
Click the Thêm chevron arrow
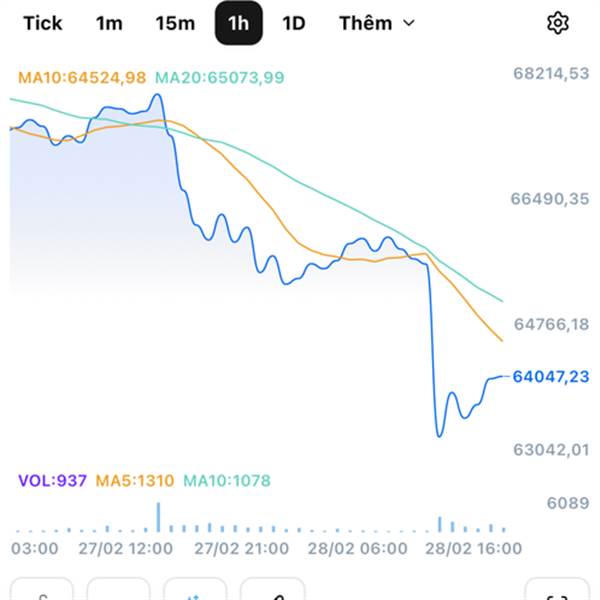pos(408,23)
